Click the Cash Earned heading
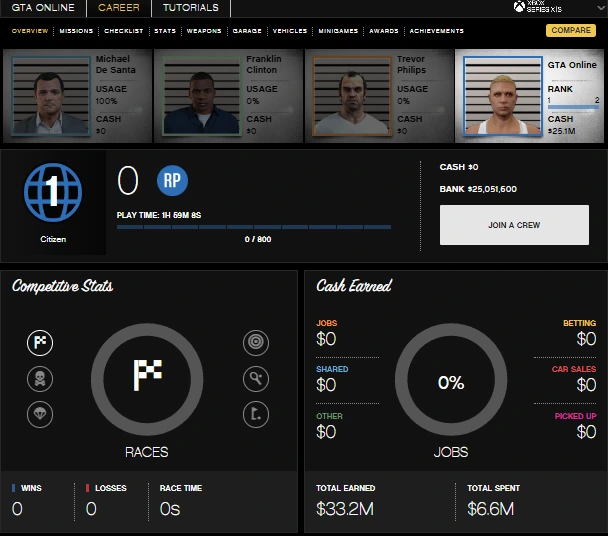The image size is (608, 536). pos(354,286)
